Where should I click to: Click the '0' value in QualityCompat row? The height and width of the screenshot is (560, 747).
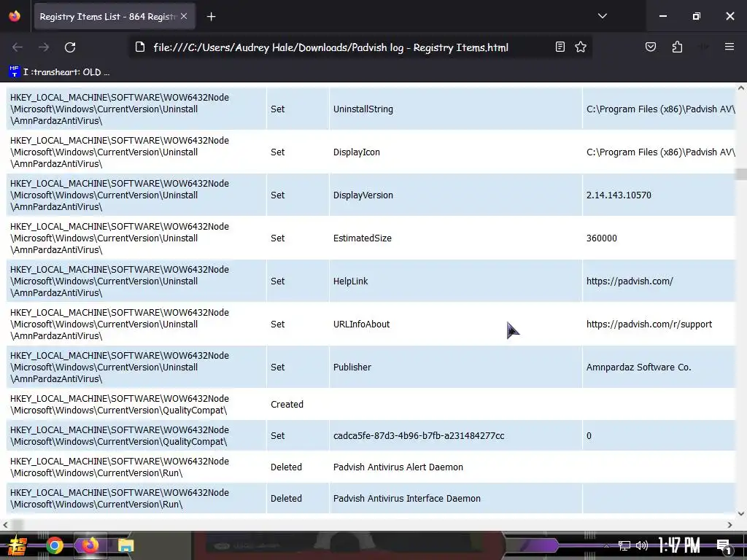[589, 436]
